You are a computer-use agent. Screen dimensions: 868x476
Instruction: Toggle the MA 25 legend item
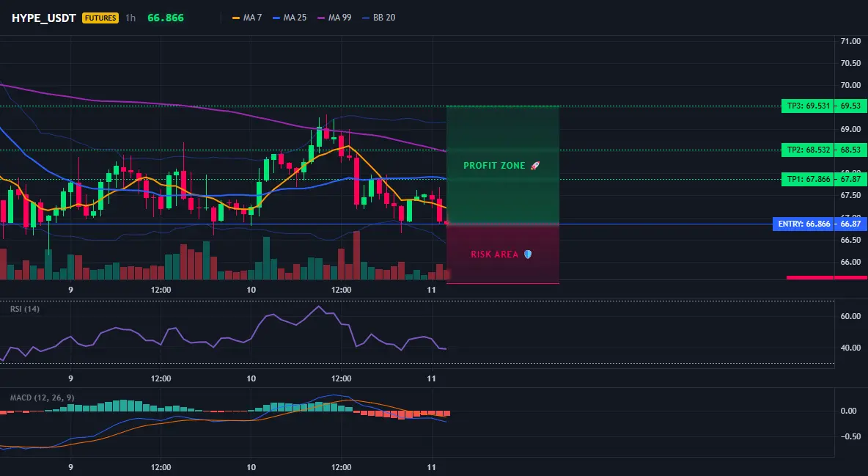290,18
